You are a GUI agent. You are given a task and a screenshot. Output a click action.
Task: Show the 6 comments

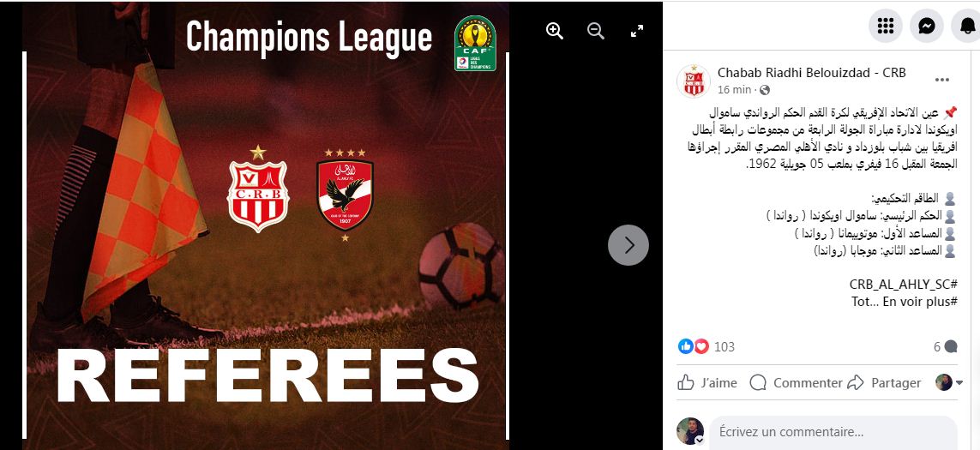point(945,346)
